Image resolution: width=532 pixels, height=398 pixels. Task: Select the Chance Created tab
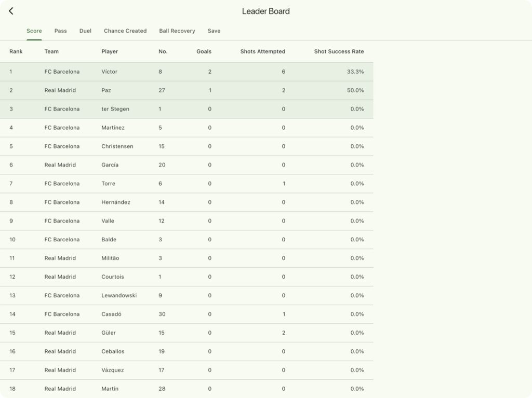pyautogui.click(x=125, y=31)
